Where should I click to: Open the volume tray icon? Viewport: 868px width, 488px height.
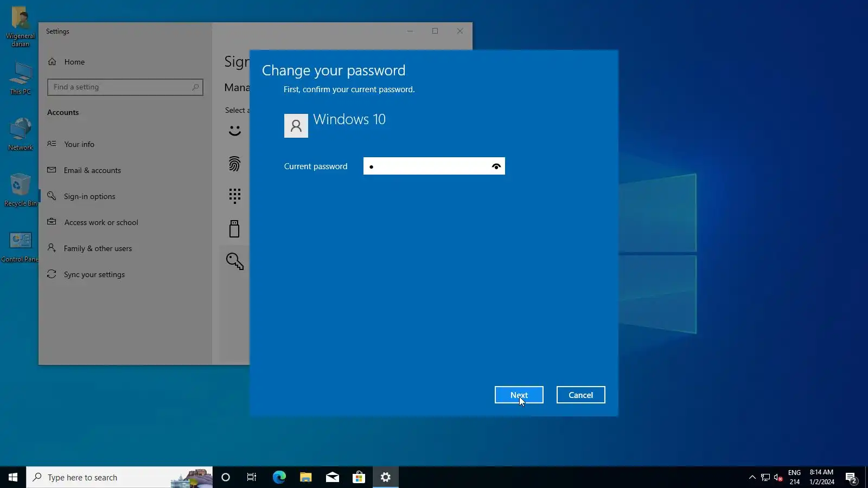tap(778, 477)
